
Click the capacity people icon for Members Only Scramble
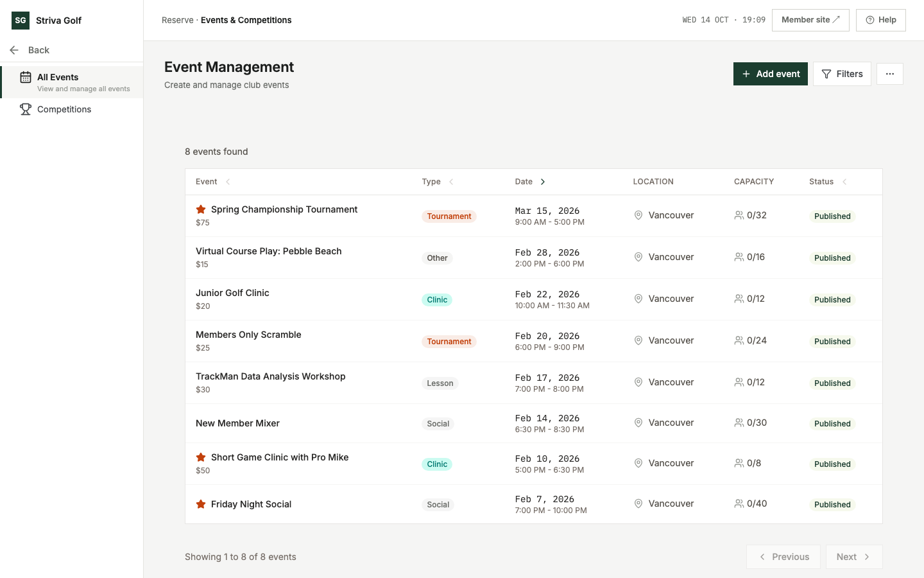pos(739,340)
